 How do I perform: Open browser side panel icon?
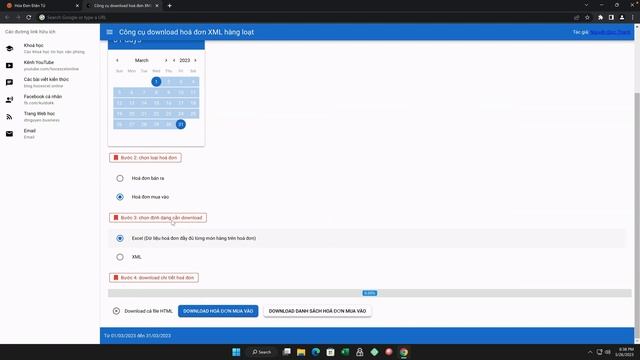[x=611, y=18]
